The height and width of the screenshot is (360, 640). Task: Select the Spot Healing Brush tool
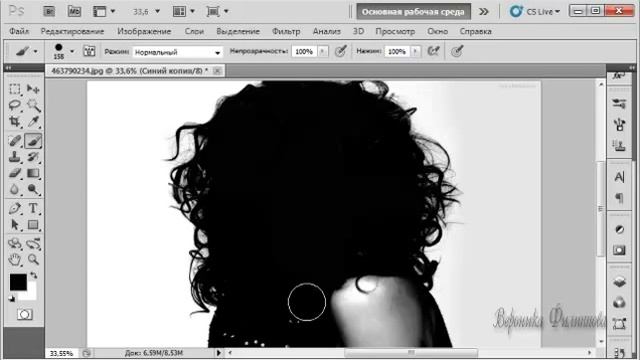(15, 141)
